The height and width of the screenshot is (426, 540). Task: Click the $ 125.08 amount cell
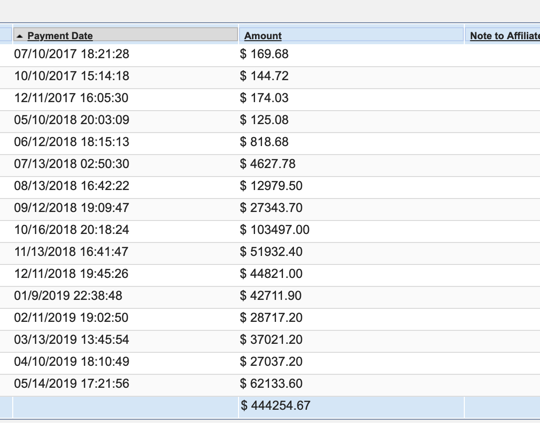[264, 120]
